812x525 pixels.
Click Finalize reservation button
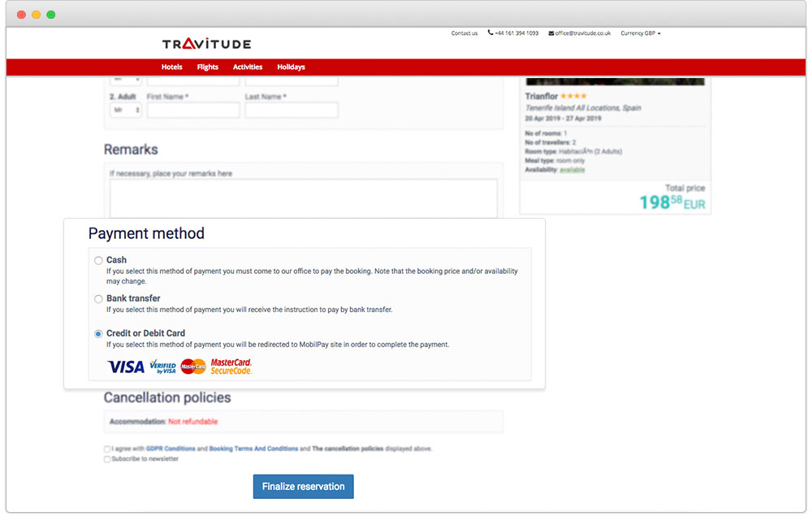coord(304,487)
